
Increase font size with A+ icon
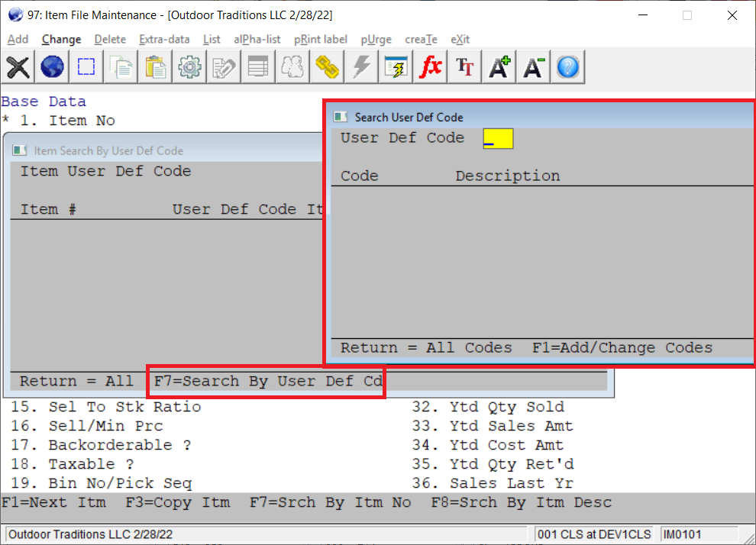(x=499, y=67)
